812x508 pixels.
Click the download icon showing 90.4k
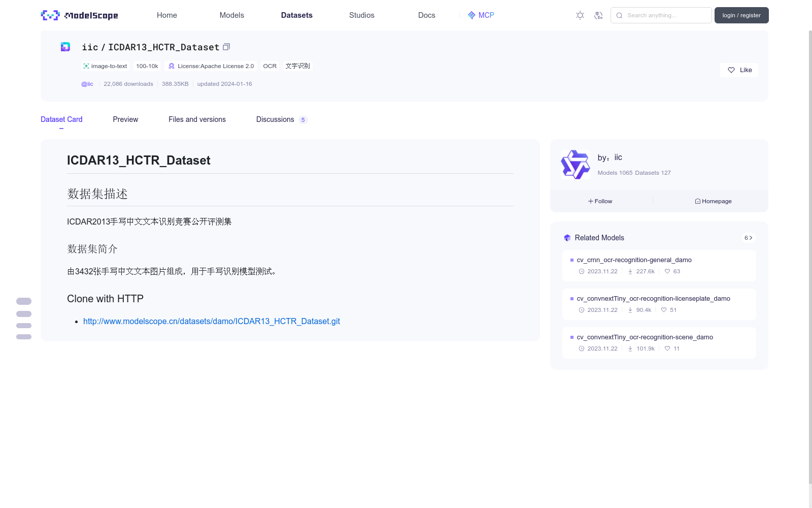(630, 310)
